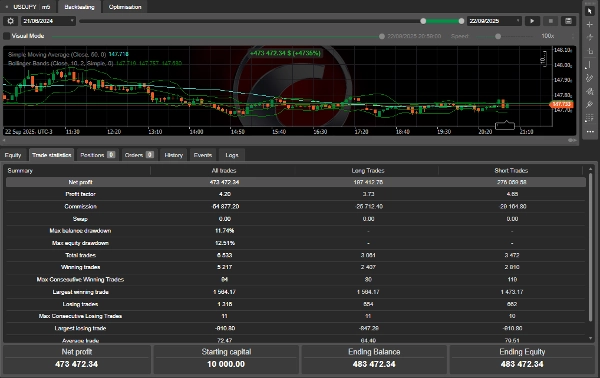Click the Ending Balance value
Screen dimensions: 600x378
point(374,364)
